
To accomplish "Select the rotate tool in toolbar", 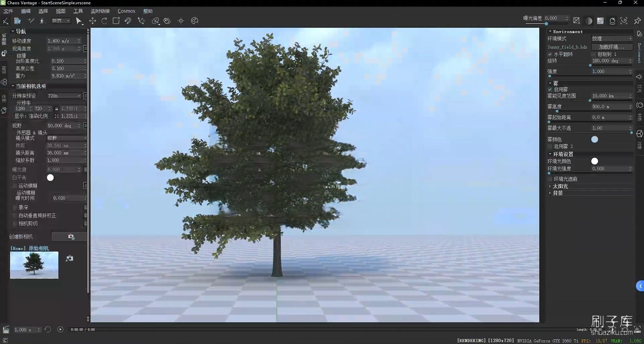I will (x=104, y=21).
